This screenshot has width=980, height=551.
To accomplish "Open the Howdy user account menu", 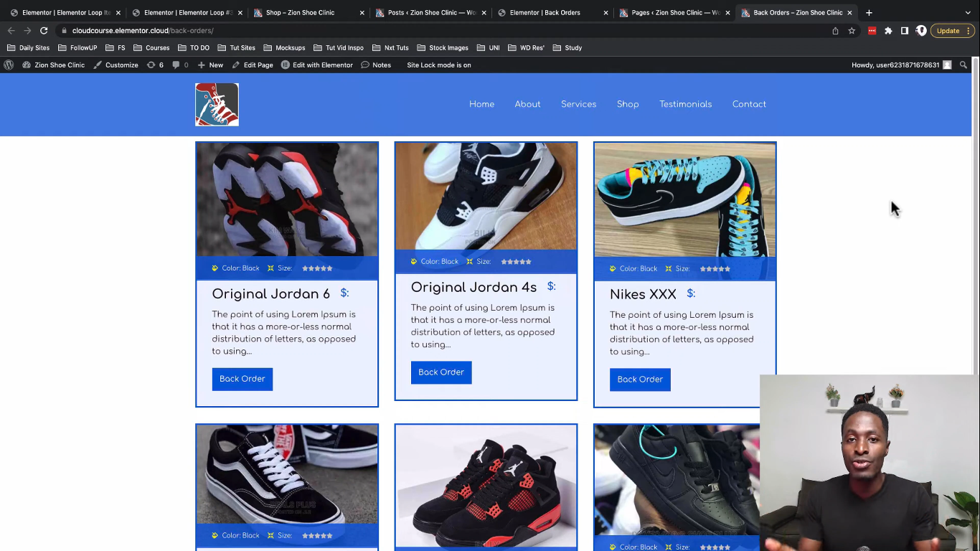I will [901, 65].
